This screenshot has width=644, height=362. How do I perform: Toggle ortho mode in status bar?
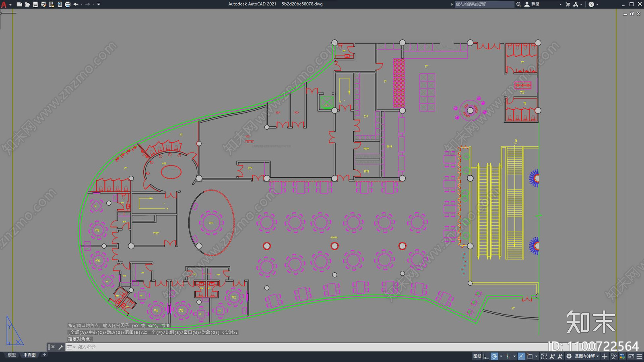pyautogui.click(x=486, y=356)
